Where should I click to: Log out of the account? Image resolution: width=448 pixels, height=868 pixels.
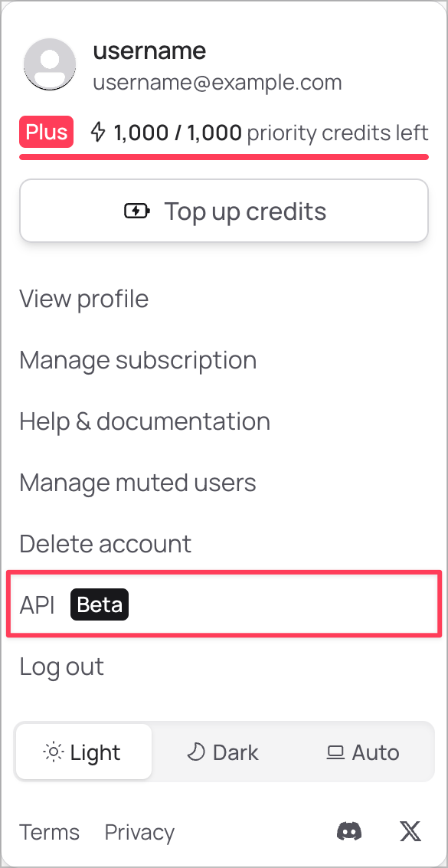pos(62,667)
